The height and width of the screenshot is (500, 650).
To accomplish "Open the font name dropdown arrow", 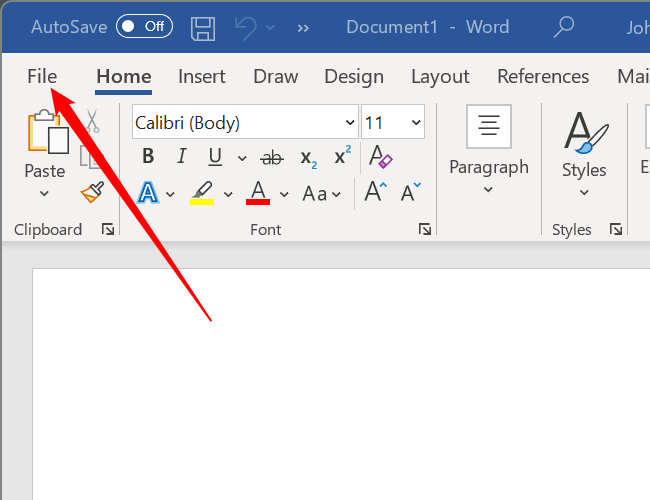I will click(x=350, y=122).
